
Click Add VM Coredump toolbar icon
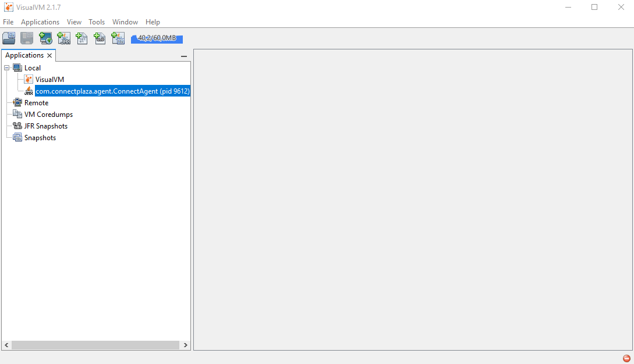click(x=82, y=38)
